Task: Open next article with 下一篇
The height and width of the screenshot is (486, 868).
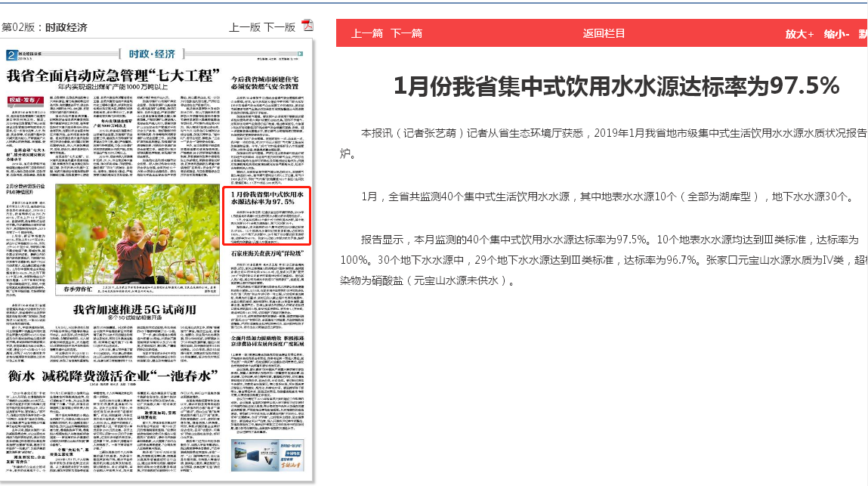Action: tap(406, 33)
